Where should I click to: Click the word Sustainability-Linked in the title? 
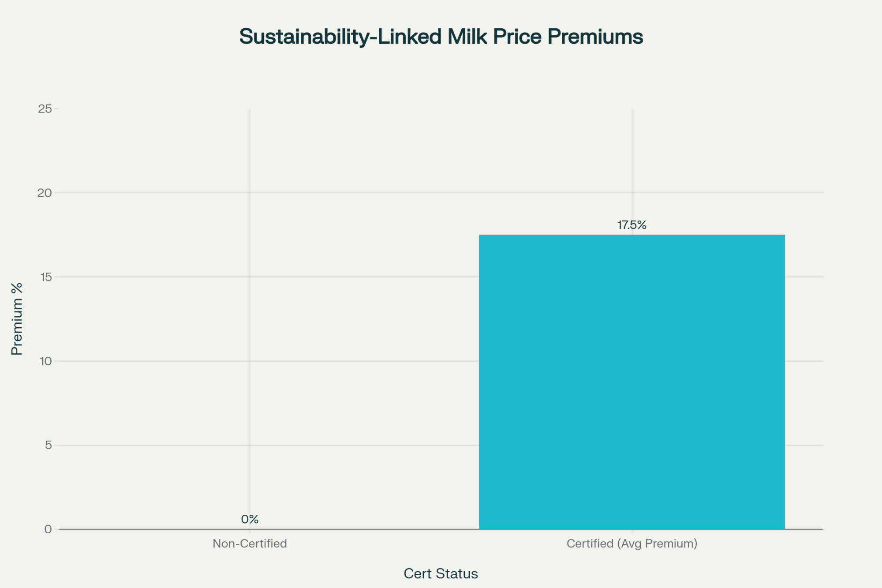[x=340, y=36]
